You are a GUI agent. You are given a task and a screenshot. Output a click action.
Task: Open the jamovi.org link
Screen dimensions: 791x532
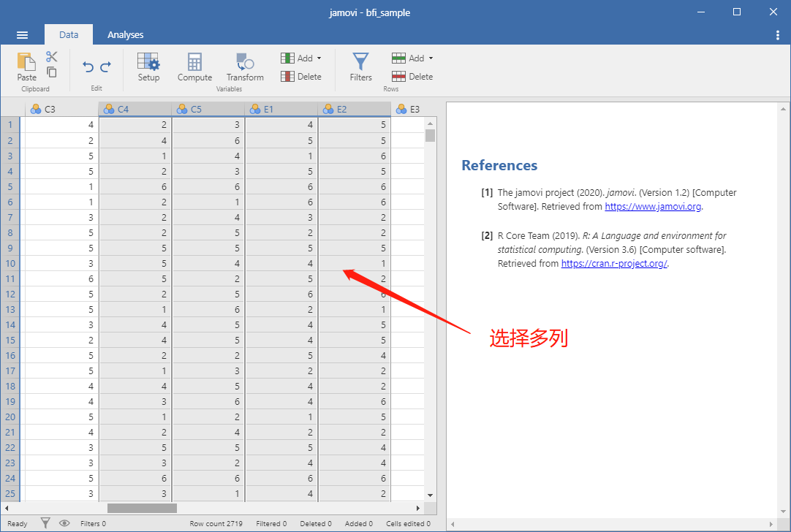[653, 206]
